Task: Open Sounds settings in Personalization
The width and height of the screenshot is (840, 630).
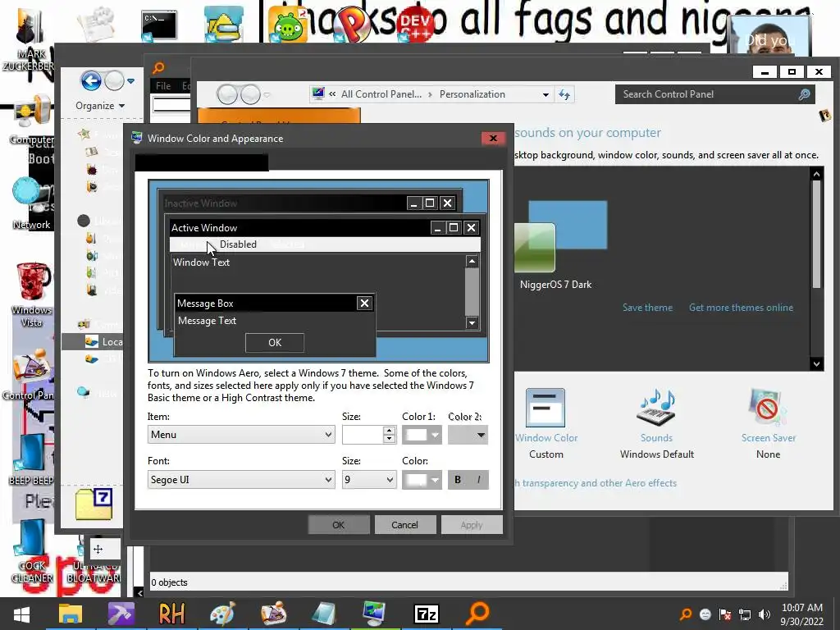Action: click(x=656, y=409)
